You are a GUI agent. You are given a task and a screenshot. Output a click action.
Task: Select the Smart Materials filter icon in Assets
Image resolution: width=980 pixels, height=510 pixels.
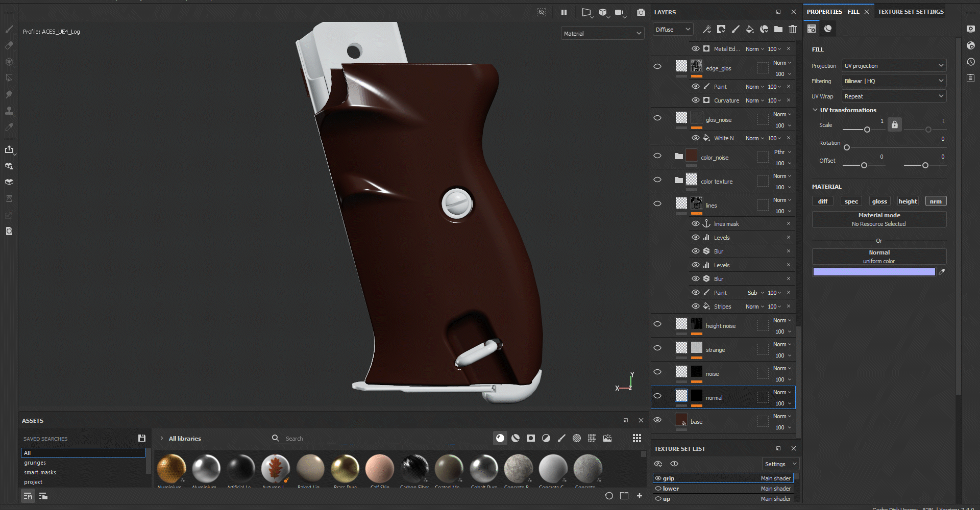516,438
